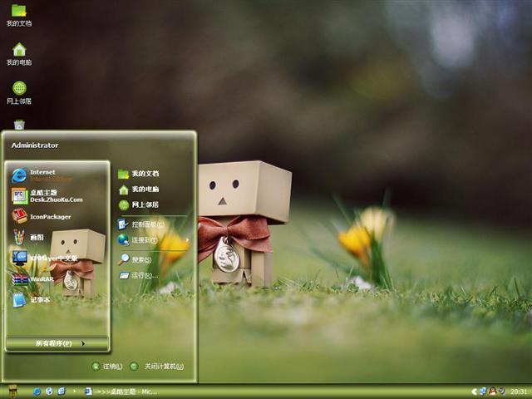Expand the quick launch overflow chevron

74,392
